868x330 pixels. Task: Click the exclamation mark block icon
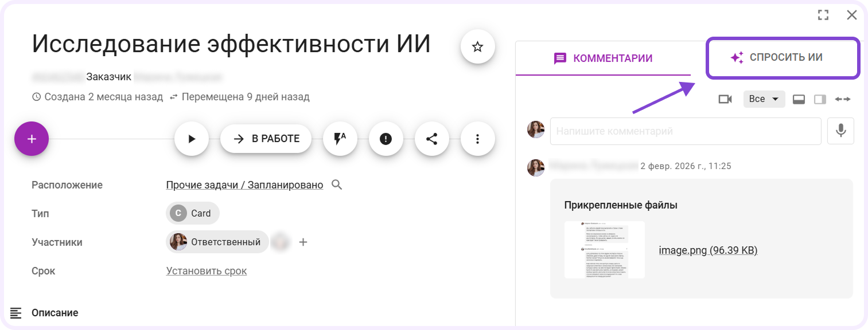tap(386, 139)
